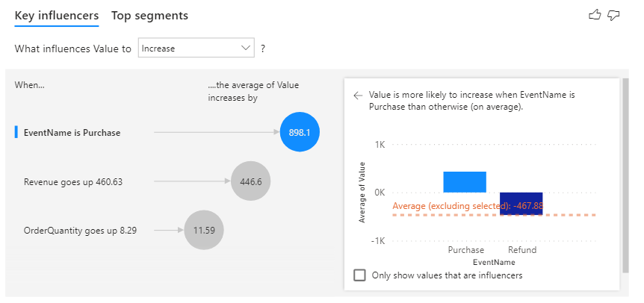Switch to the Key influencers tab
Viewport: 644px width, 303px height.
click(57, 16)
